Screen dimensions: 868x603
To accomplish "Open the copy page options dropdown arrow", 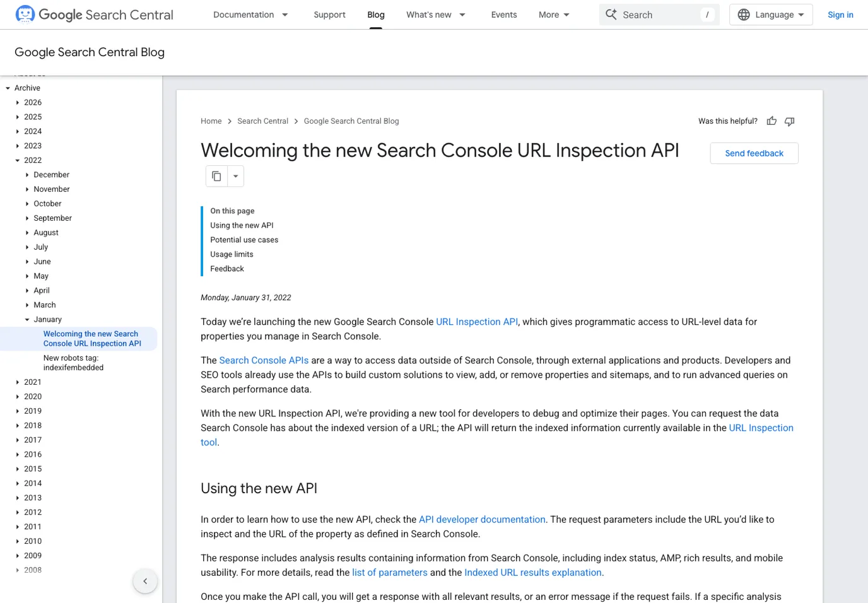I will 235,176.
